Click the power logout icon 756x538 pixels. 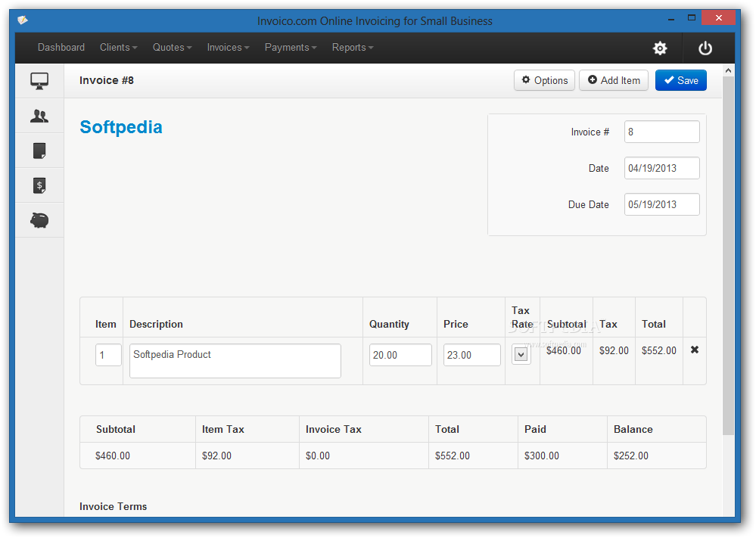[705, 48]
